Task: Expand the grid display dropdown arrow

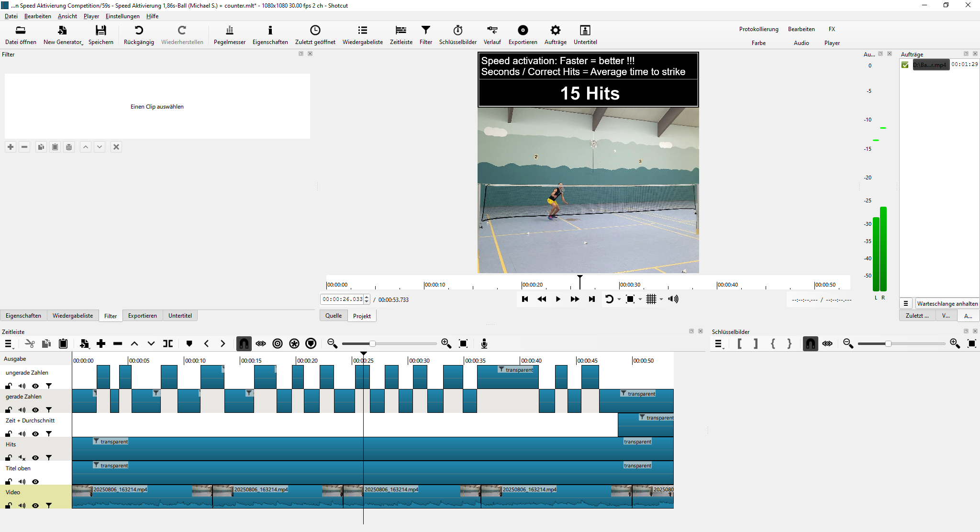Action: click(661, 299)
